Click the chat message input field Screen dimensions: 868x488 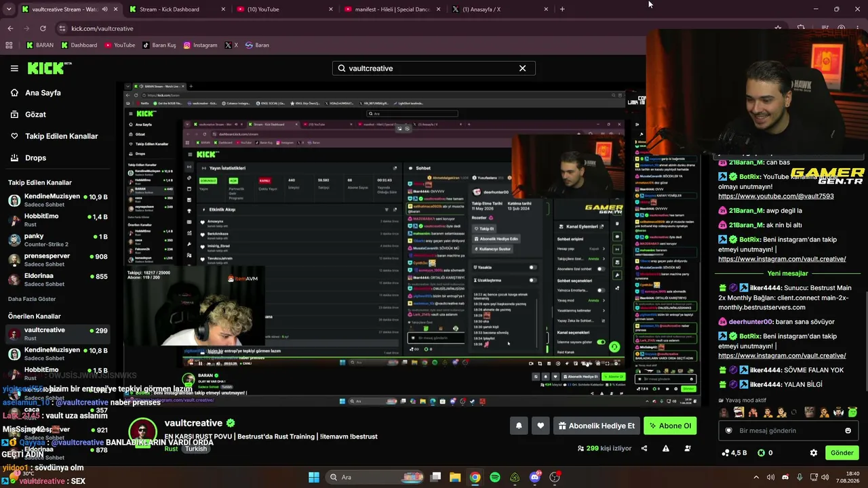[x=787, y=430]
